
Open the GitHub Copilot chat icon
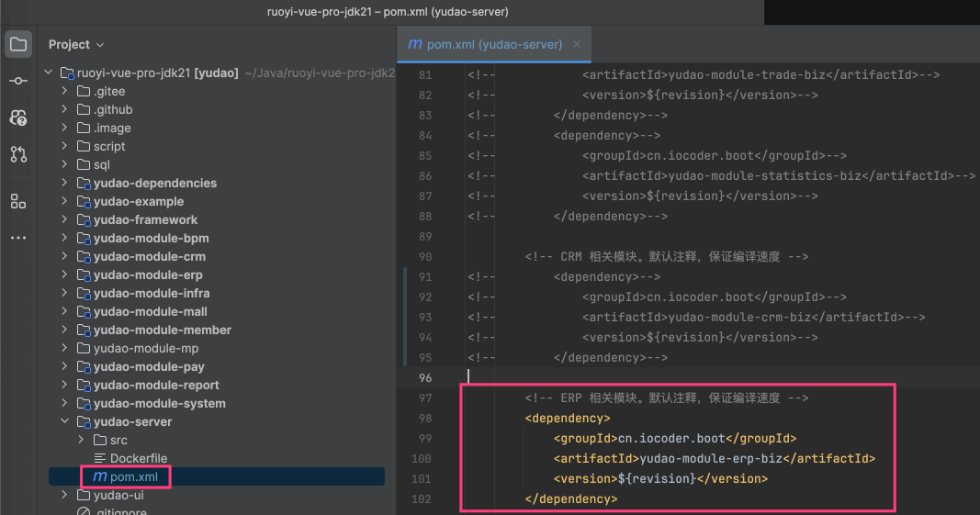click(18, 118)
